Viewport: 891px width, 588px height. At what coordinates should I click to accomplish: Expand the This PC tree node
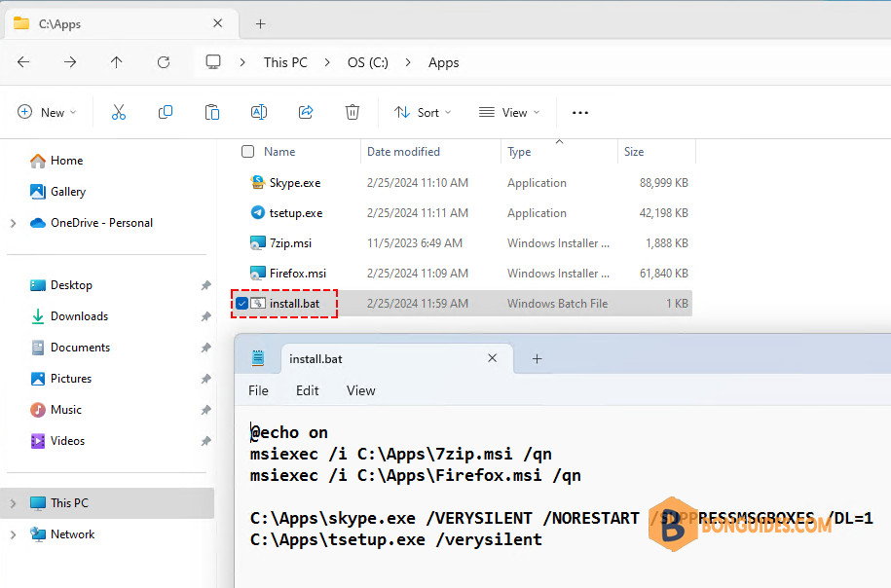point(13,503)
